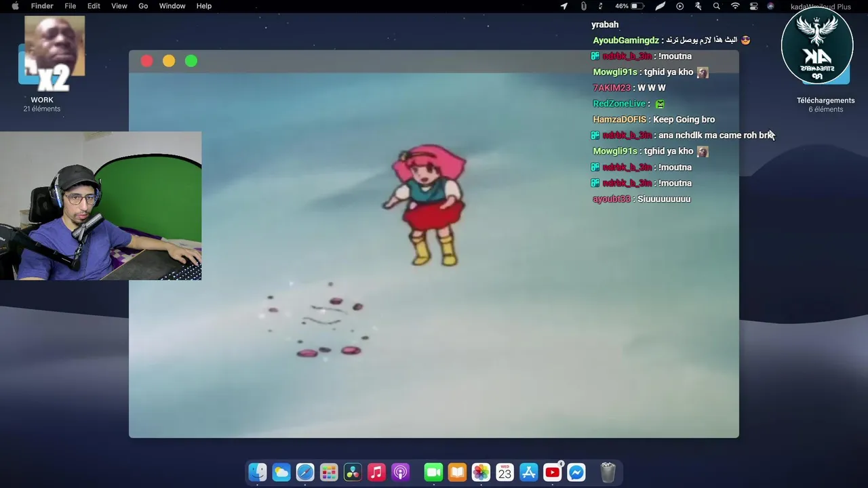Image resolution: width=868 pixels, height=488 pixels.
Task: Click the streamer webcam overlay
Action: pyautogui.click(x=100, y=206)
